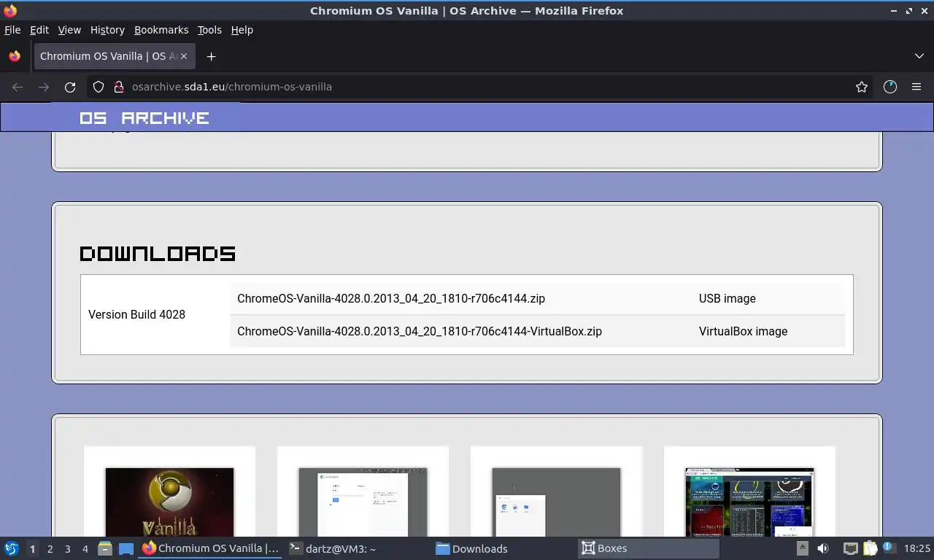
Task: Open the Edit menu
Action: (x=39, y=30)
